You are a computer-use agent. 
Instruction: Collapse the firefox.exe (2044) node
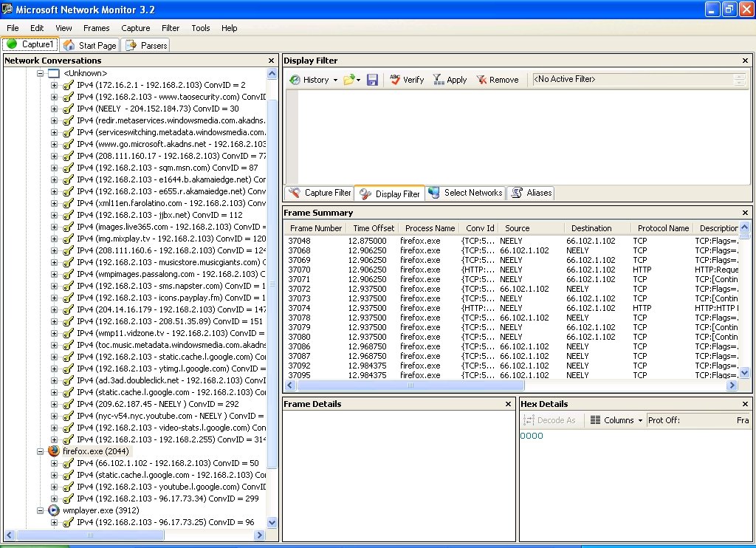[x=41, y=451]
